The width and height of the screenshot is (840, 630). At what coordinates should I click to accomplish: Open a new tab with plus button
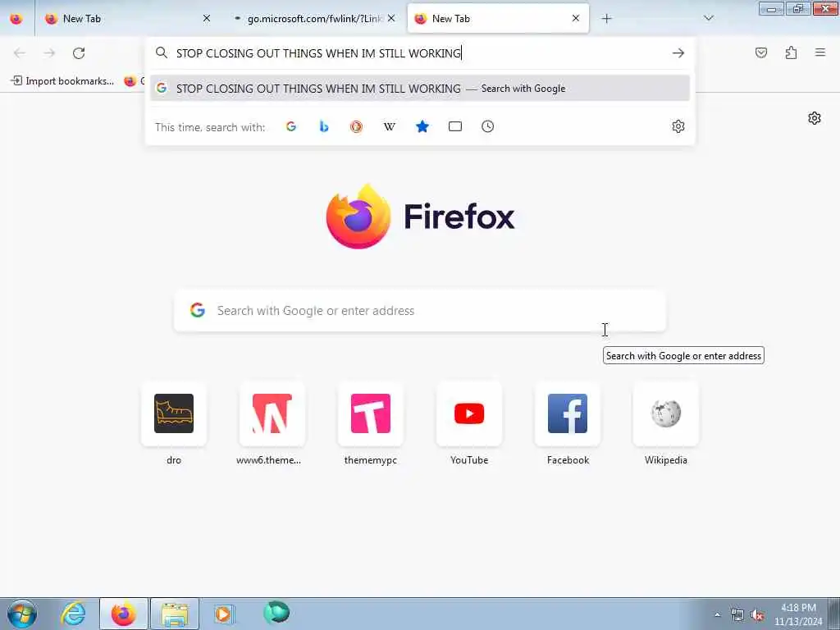point(606,19)
